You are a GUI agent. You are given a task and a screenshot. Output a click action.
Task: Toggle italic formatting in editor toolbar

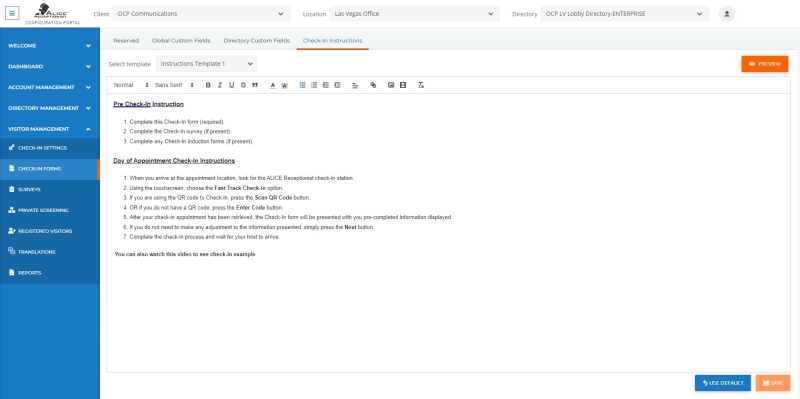point(220,85)
